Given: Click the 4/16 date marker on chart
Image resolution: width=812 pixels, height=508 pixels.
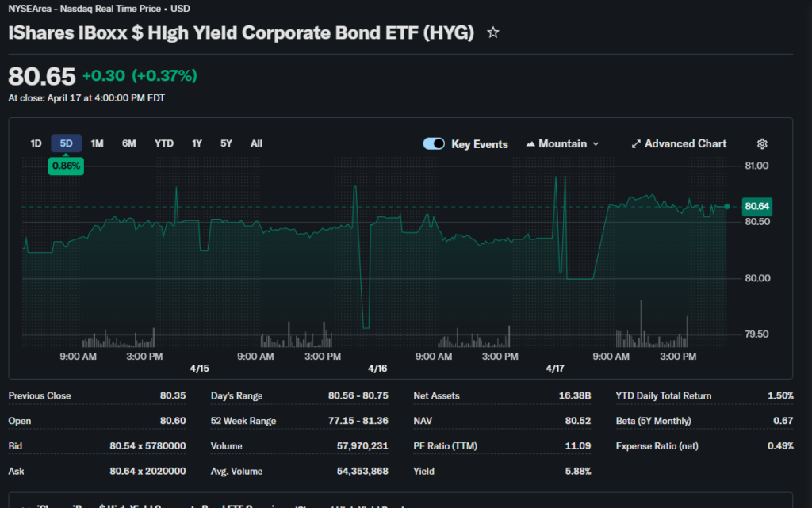Looking at the screenshot, I should click(377, 369).
